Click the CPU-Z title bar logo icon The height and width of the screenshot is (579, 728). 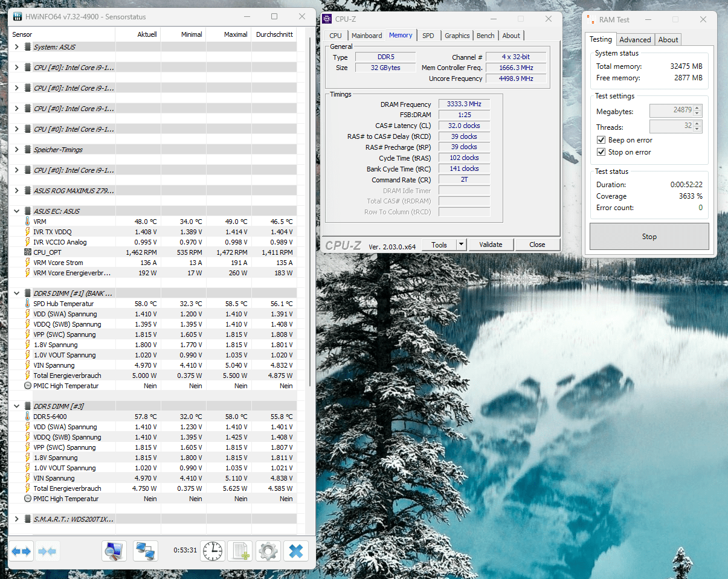click(327, 19)
